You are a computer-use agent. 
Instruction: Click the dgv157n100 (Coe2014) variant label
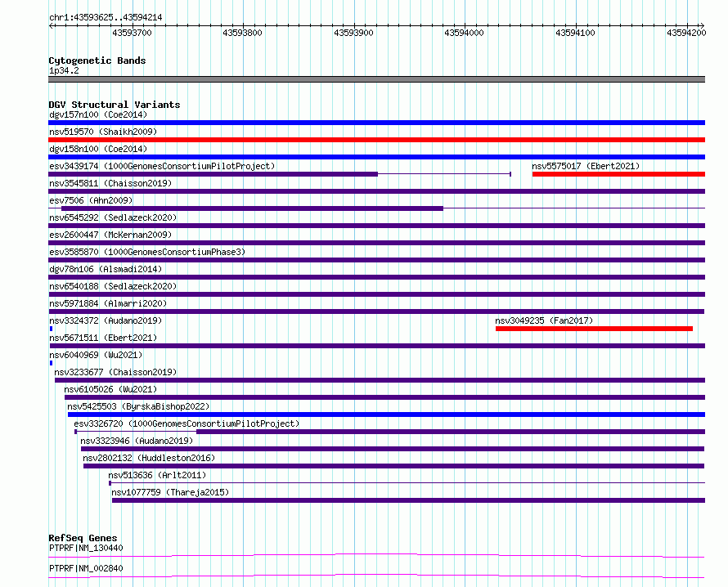coord(98,114)
